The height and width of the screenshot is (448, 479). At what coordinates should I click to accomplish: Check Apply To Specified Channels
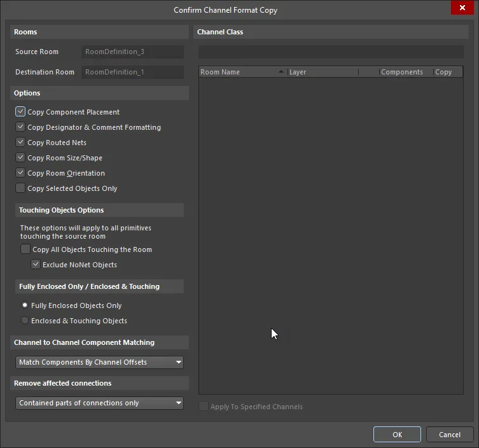point(204,407)
